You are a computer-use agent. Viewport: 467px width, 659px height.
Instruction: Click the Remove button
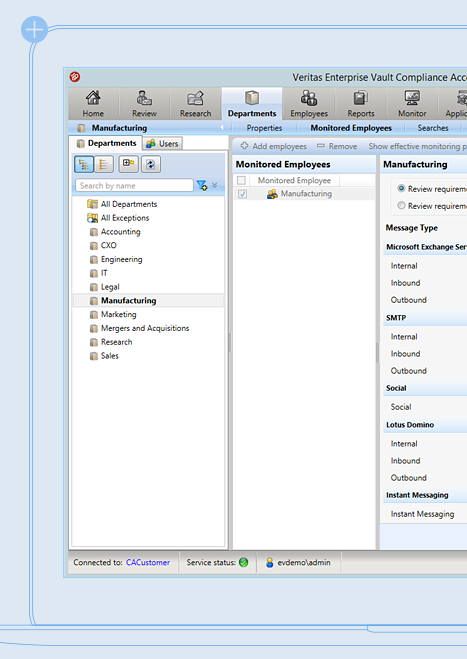(x=337, y=146)
